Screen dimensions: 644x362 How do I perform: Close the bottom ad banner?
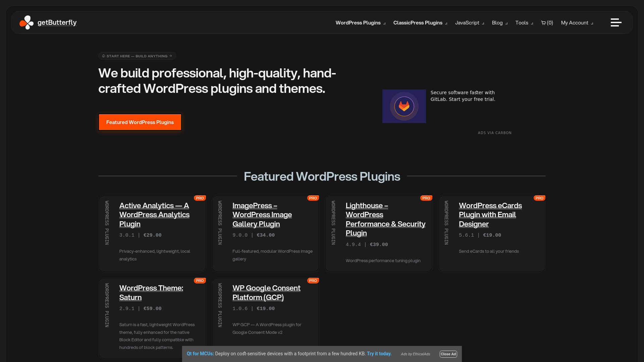448,354
